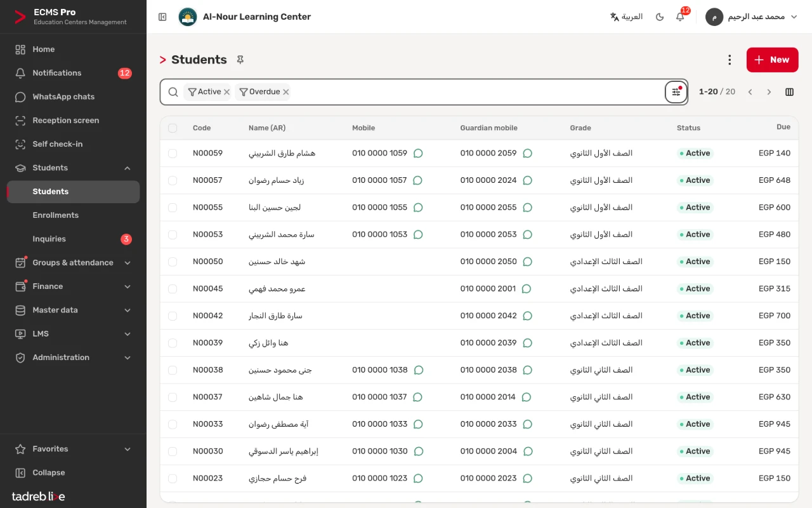Go to next page of results
Image resolution: width=812 pixels, height=508 pixels.
[x=769, y=92]
